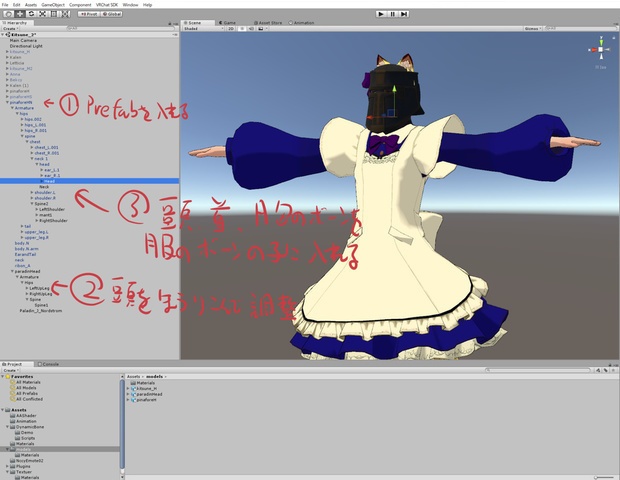
Task: Toggle scene lighting icon
Action: [x=242, y=28]
